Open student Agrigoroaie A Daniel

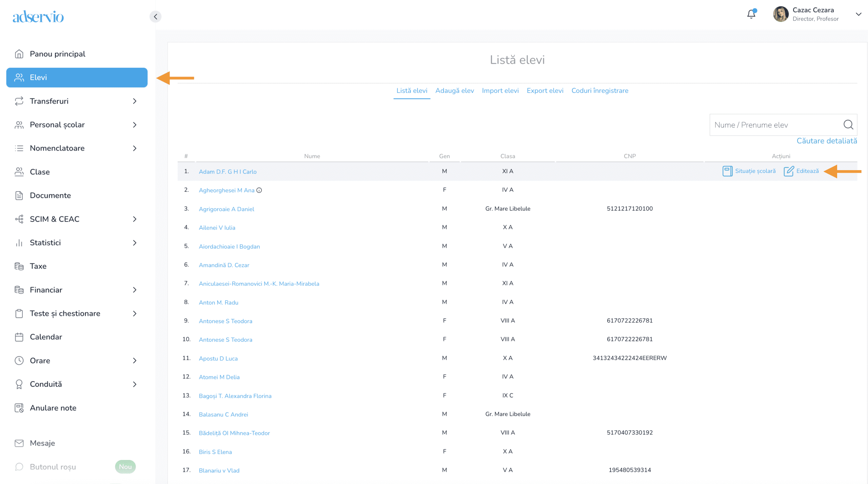[226, 209]
